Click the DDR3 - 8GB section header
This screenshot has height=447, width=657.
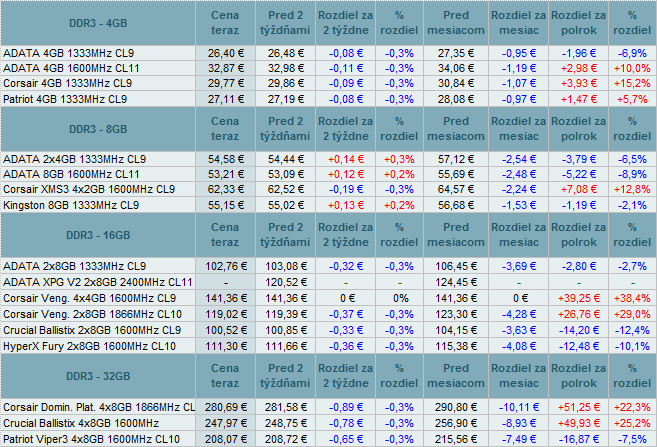pyautogui.click(x=98, y=129)
